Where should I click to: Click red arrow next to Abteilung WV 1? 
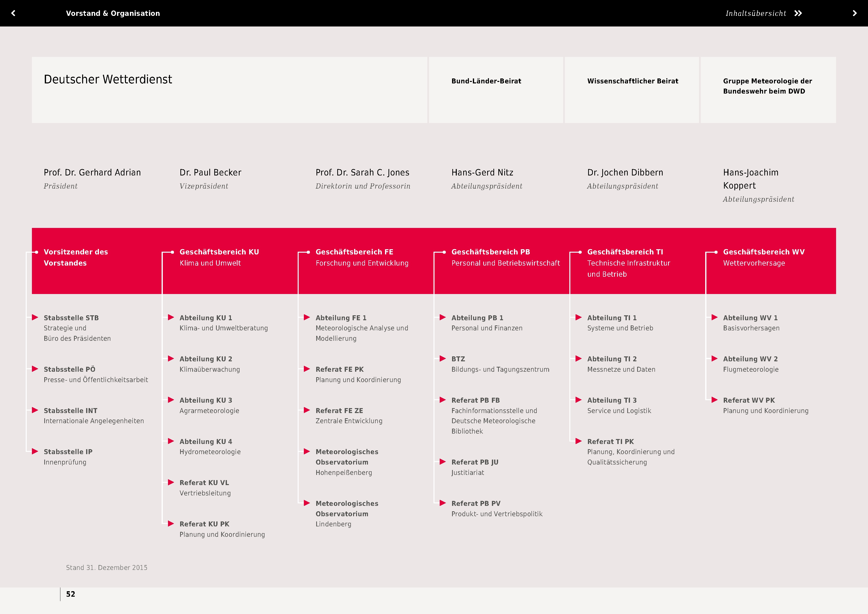(x=715, y=317)
